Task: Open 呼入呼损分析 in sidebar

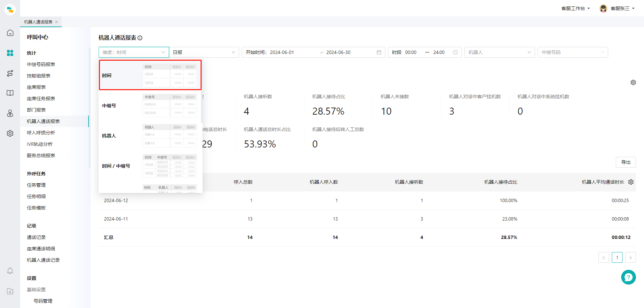Action: click(x=41, y=133)
